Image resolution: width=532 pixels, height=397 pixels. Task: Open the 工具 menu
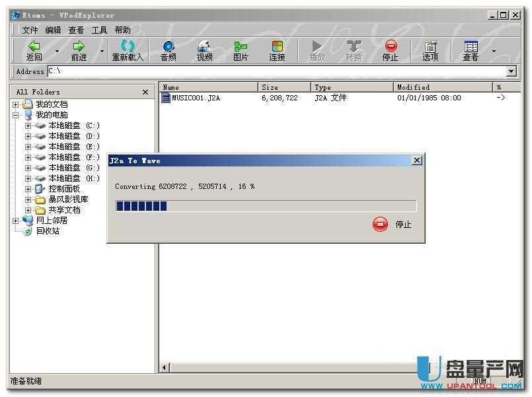pyautogui.click(x=99, y=30)
